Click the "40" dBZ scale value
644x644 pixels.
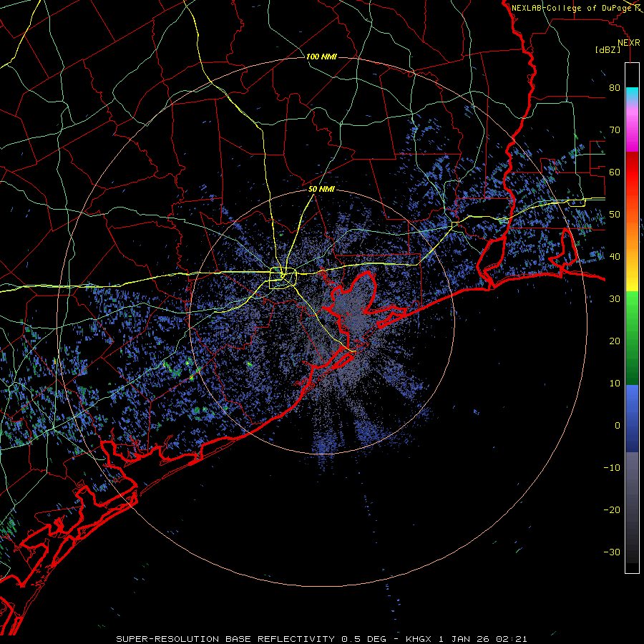click(615, 257)
